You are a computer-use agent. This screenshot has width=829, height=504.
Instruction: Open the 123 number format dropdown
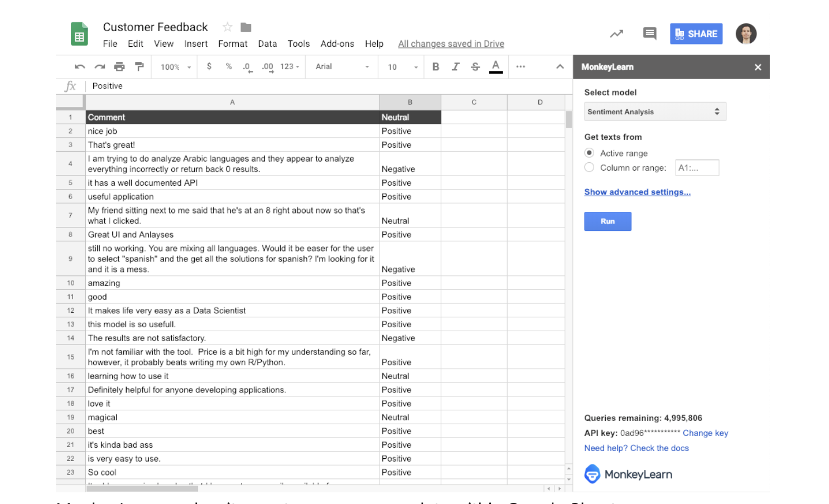(290, 66)
